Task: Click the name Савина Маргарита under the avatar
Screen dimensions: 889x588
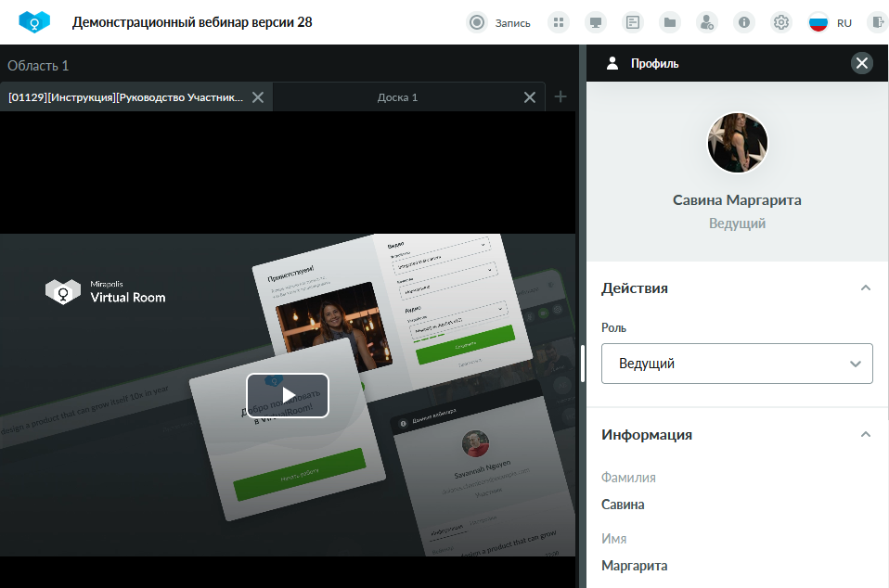Action: 737,200
